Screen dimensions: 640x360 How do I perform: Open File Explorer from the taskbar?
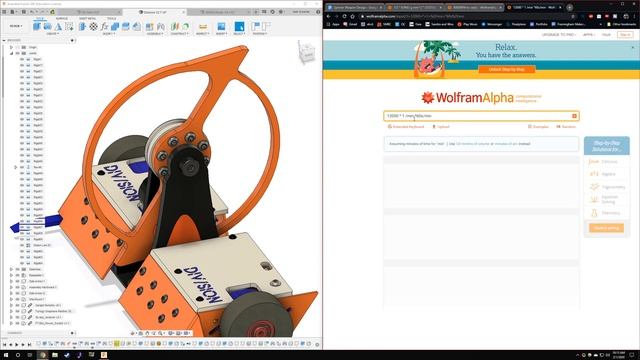(x=55, y=355)
